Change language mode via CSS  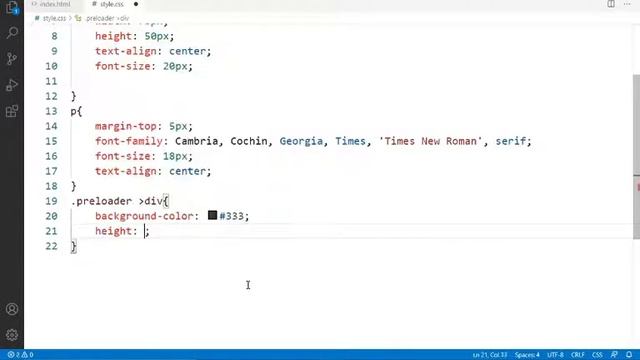(597, 355)
